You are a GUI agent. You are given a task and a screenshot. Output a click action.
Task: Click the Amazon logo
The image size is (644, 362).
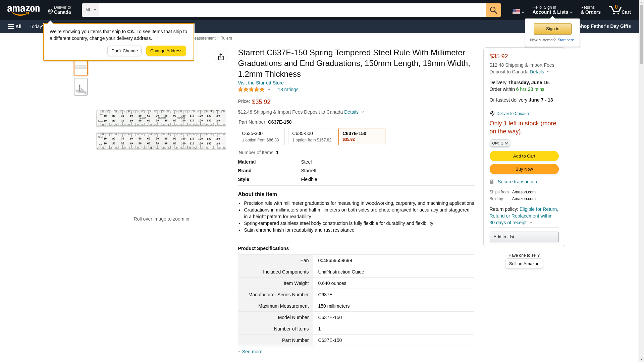click(23, 10)
